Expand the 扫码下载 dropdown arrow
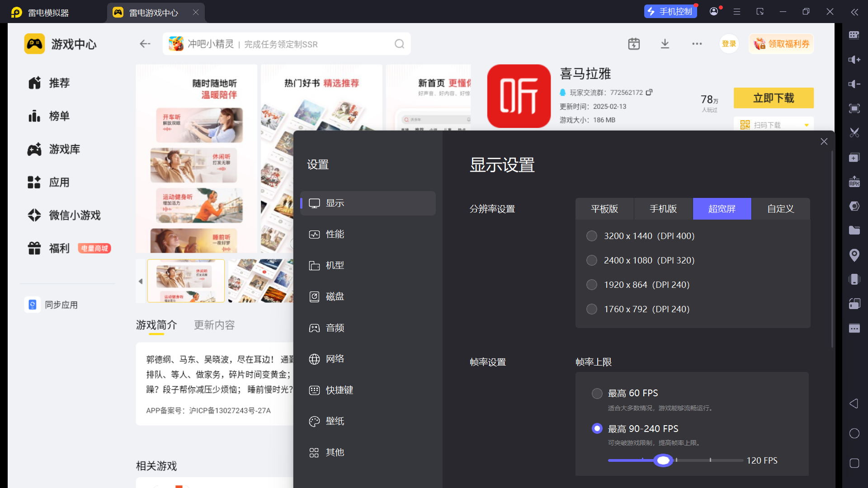Screen dimensions: 868x488 [x=807, y=125]
